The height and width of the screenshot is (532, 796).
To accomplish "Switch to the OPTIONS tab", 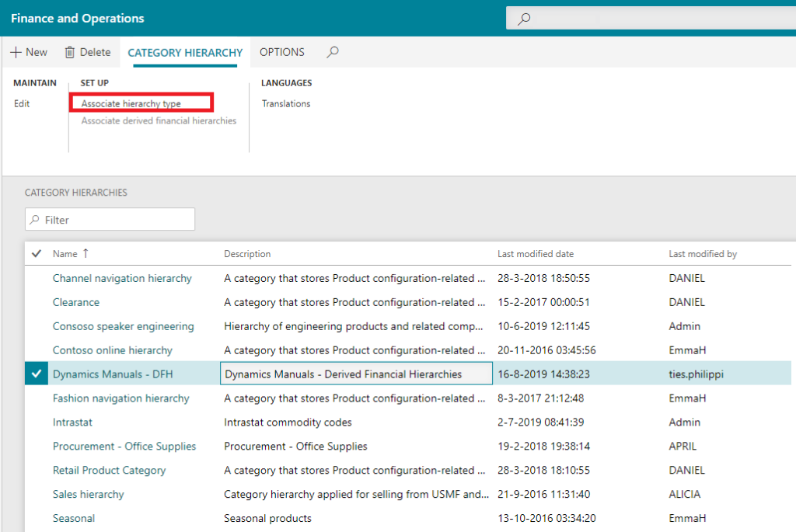I will (281, 52).
